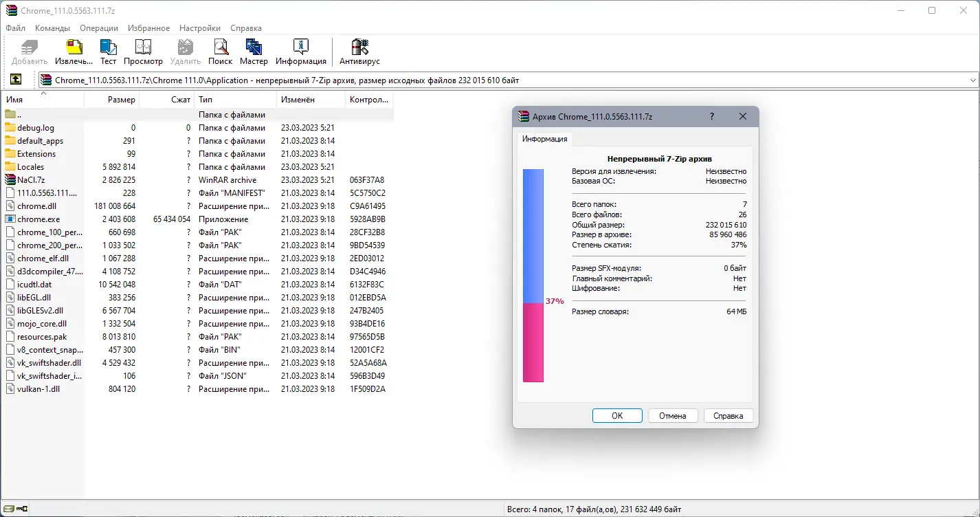
Task: Select the 111.0.5563.111... manifest file name
Action: point(47,193)
